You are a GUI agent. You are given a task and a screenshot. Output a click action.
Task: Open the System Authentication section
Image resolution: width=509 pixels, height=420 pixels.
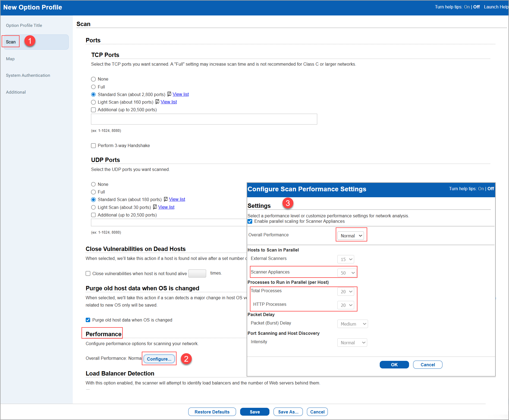click(28, 75)
